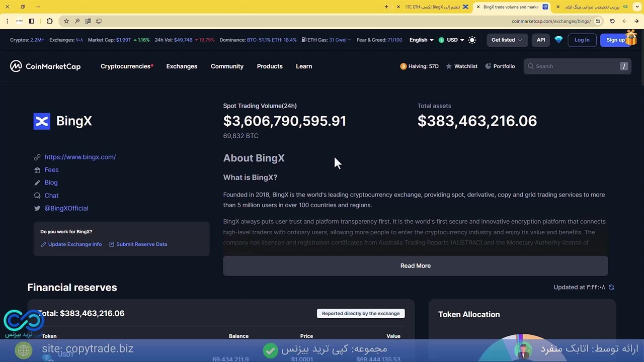644x362 pixels.
Task: Bookmark this page with the star icon
Action: tap(66, 21)
